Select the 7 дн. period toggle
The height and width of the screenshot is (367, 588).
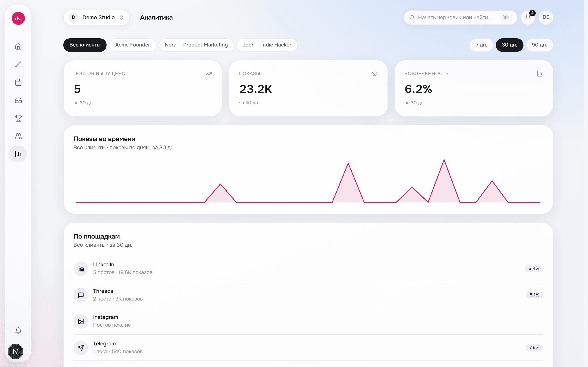coord(481,45)
